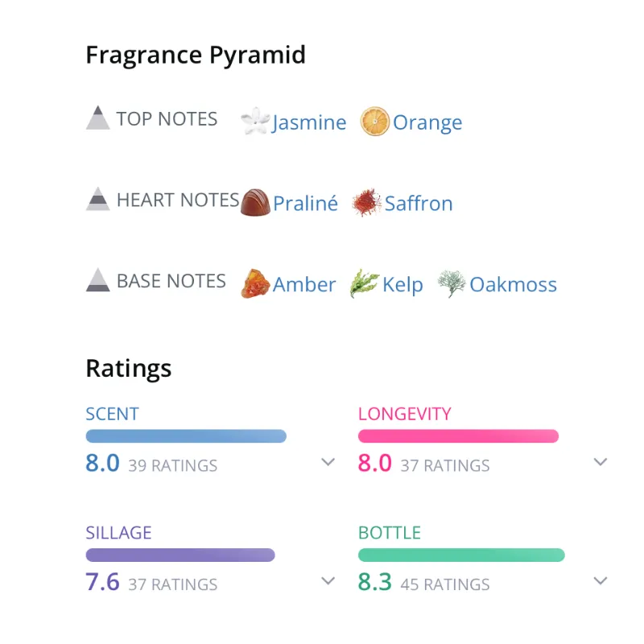Open the Oakmoss note link
The height and width of the screenshot is (644, 644).
click(x=513, y=284)
